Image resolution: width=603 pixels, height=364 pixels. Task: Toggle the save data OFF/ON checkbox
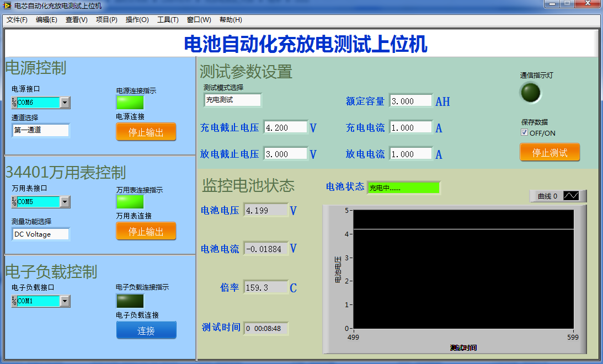click(525, 133)
